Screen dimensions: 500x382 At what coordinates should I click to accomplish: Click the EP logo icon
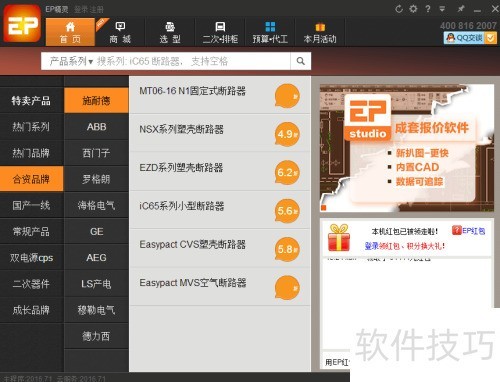(22, 23)
